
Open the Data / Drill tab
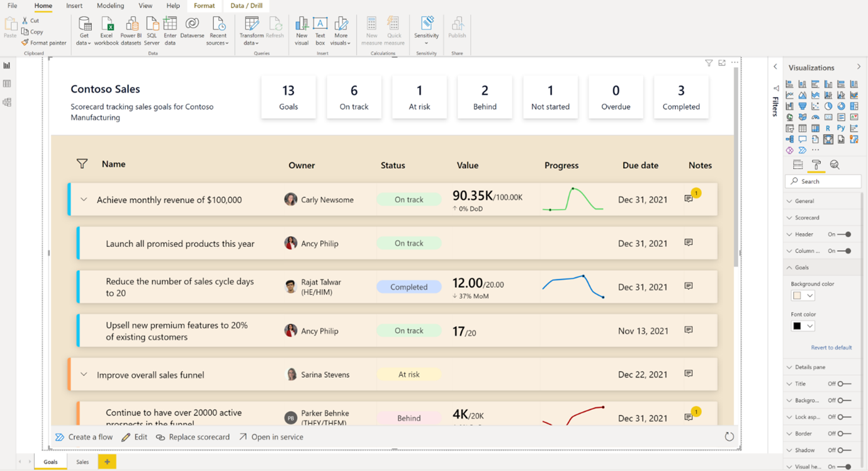(x=247, y=6)
